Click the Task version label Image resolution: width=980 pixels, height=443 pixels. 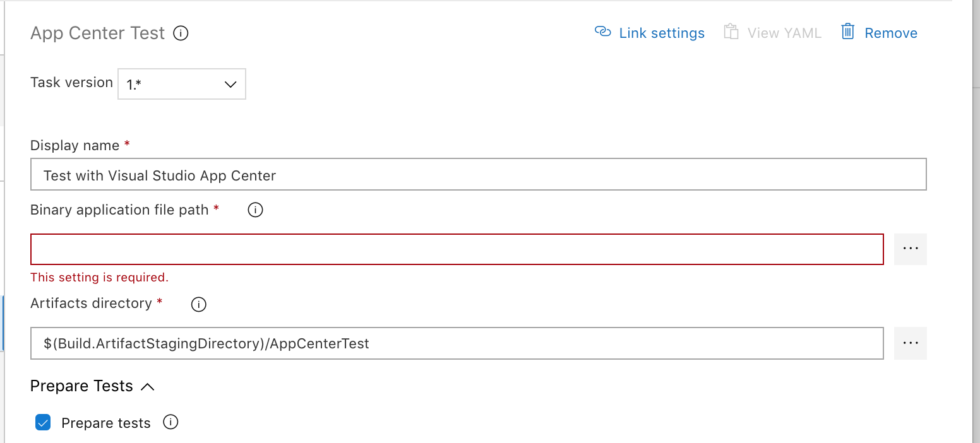tap(71, 83)
